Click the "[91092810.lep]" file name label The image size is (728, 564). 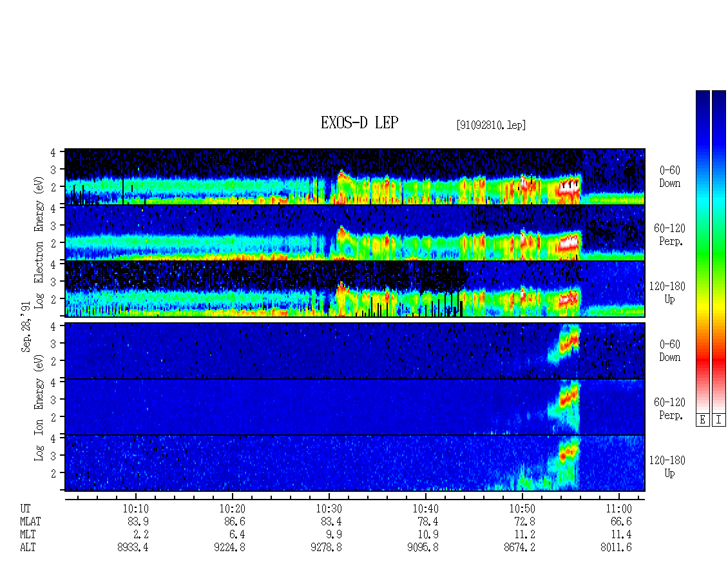coord(491,125)
